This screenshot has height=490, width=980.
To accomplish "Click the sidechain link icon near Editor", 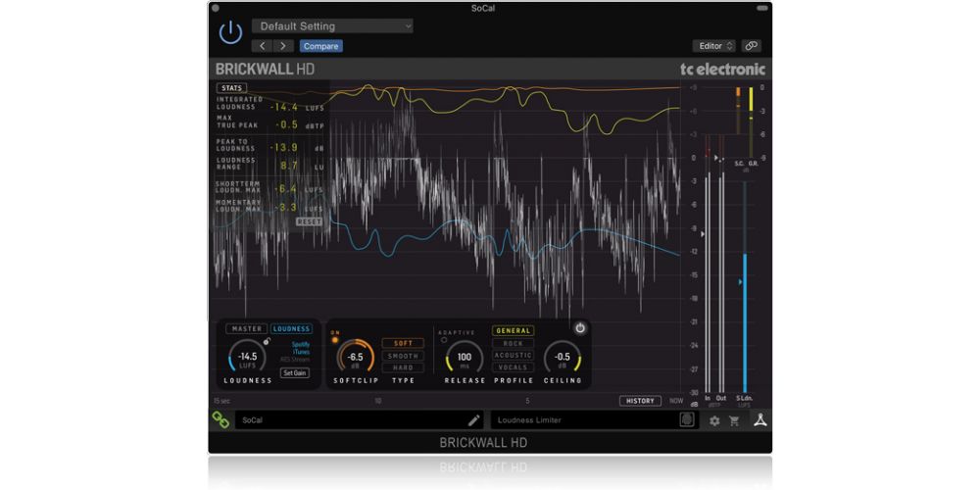I will [x=752, y=46].
